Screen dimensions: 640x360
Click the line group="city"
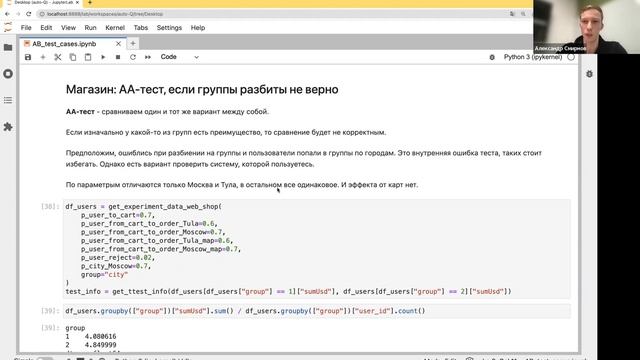[104, 275]
